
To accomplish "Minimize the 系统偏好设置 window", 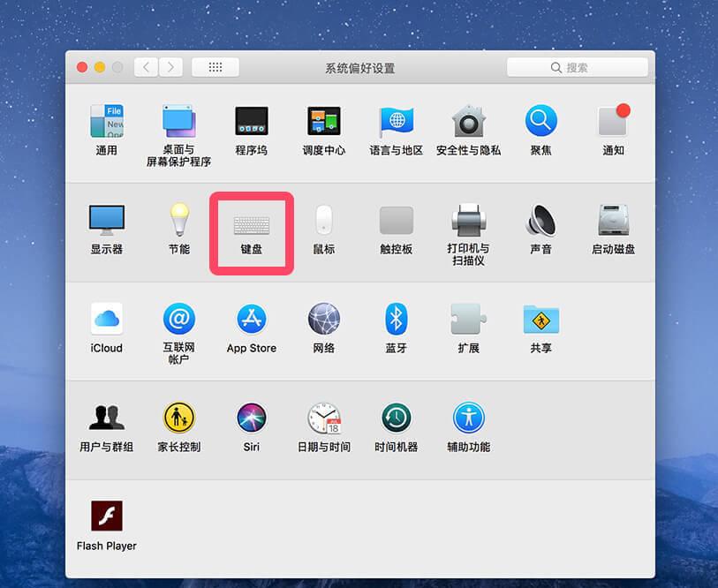I will click(x=100, y=68).
